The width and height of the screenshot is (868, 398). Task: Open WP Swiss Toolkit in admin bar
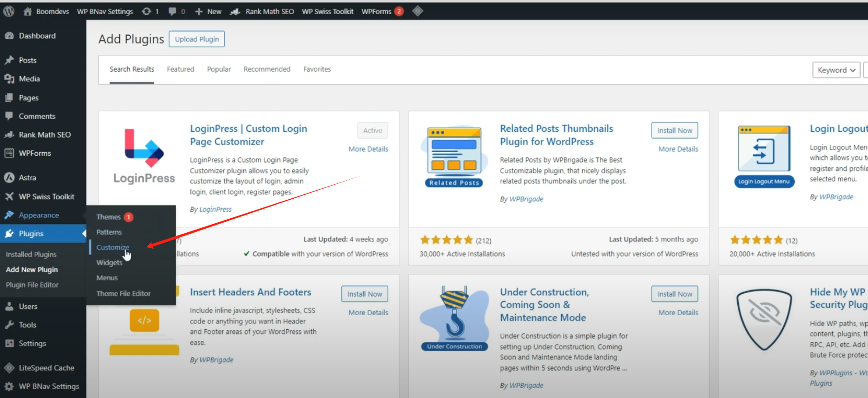327,11
